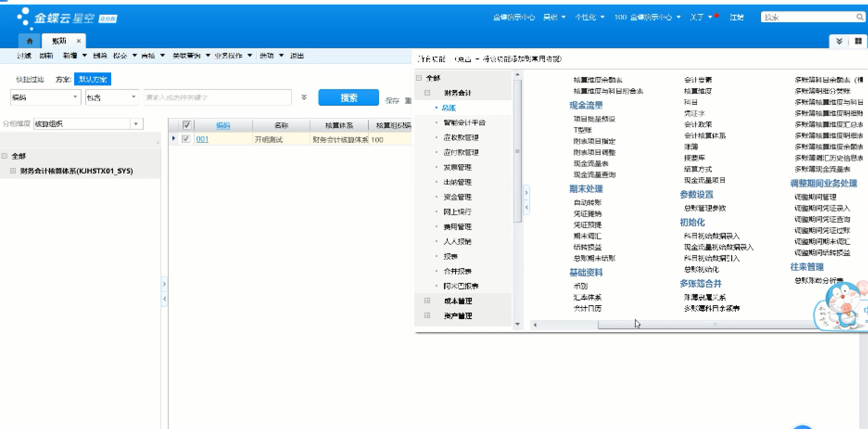The height and width of the screenshot is (429, 868).
Task: Open the grid view icon at top right
Action: pos(858,41)
